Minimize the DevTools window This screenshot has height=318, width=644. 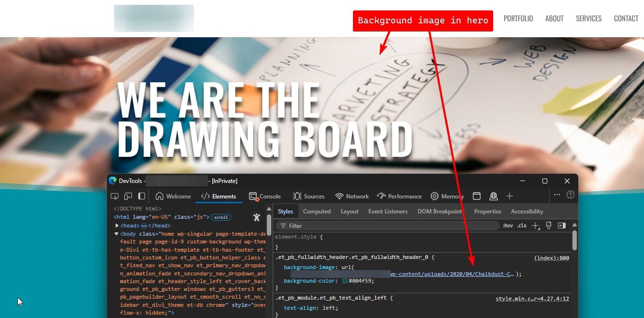pyautogui.click(x=523, y=181)
